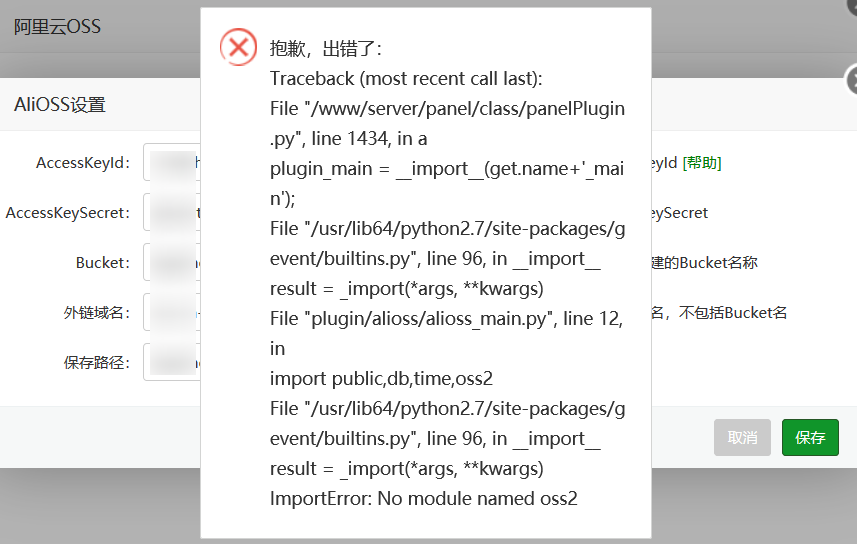Click the green 保存 button

pos(810,437)
